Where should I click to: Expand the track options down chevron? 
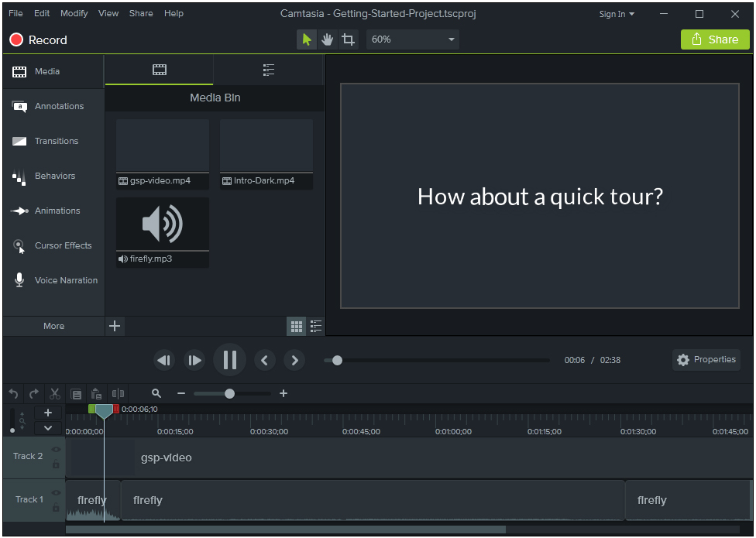[x=48, y=428]
